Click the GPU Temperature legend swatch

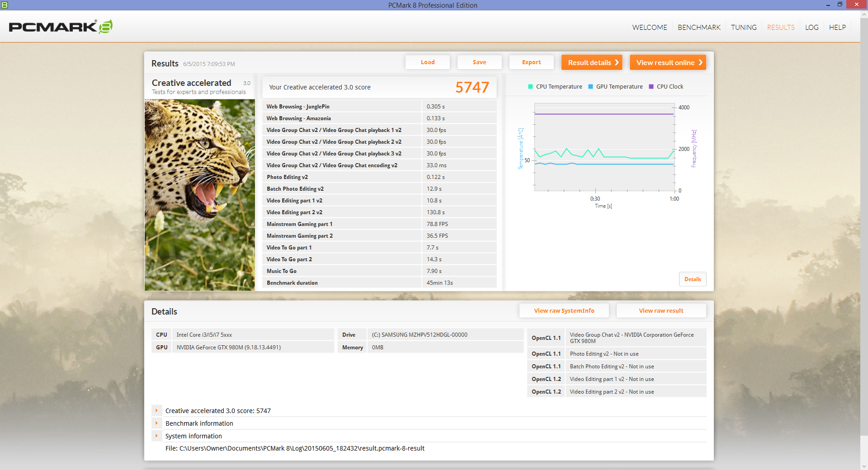590,87
